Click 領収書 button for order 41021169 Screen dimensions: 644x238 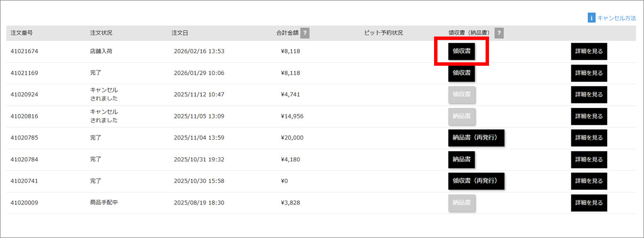pos(462,73)
